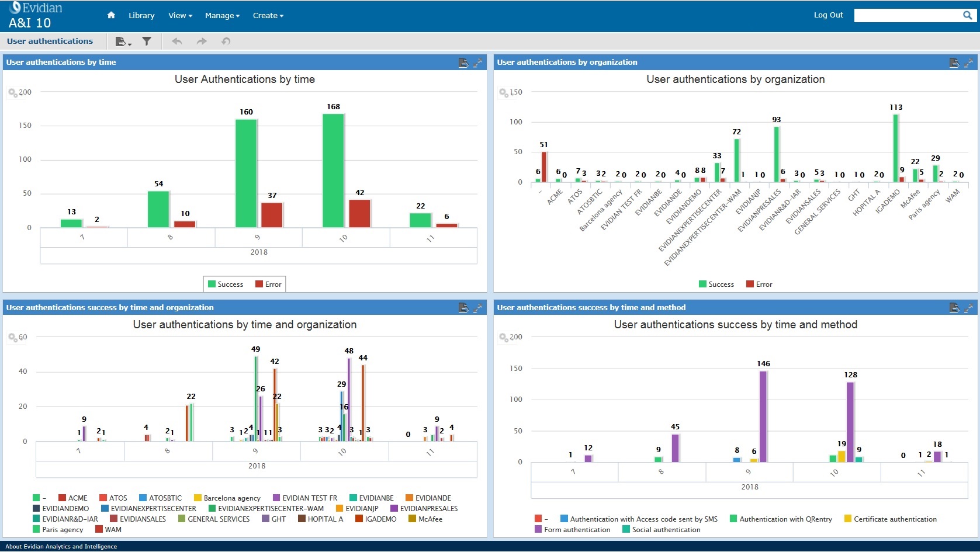Maximize the 'success by time and organization' panel

[477, 308]
